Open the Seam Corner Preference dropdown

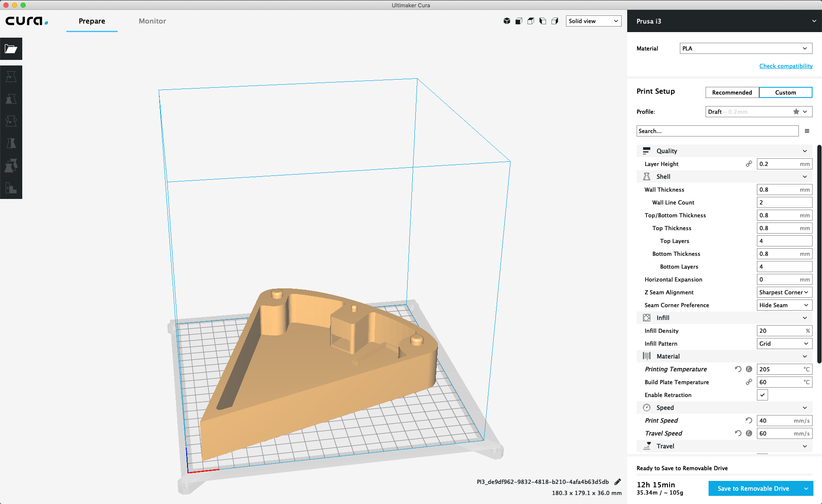click(784, 305)
